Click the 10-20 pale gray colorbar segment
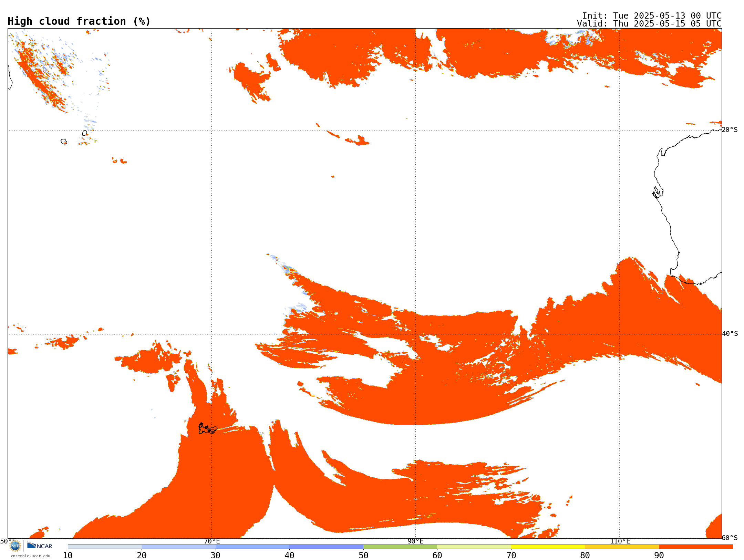 pyautogui.click(x=105, y=547)
